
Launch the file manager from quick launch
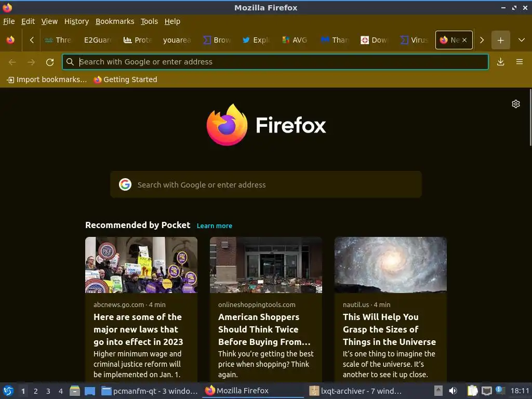click(x=75, y=391)
